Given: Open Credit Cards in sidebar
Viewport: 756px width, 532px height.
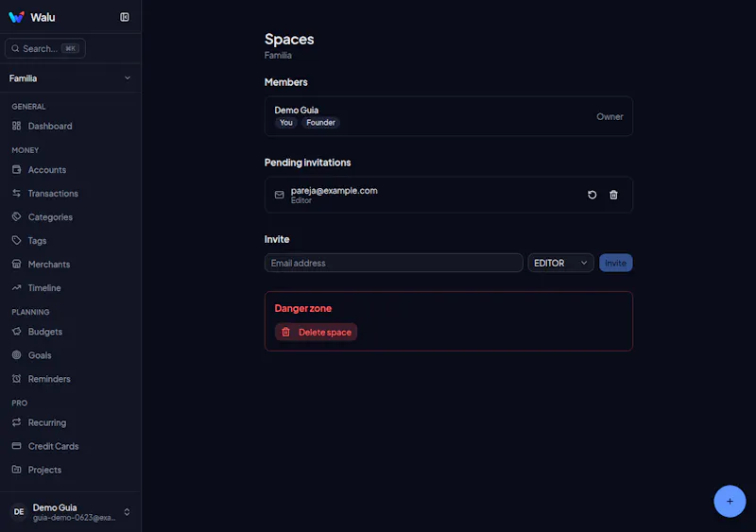Looking at the screenshot, I should tap(70, 446).
